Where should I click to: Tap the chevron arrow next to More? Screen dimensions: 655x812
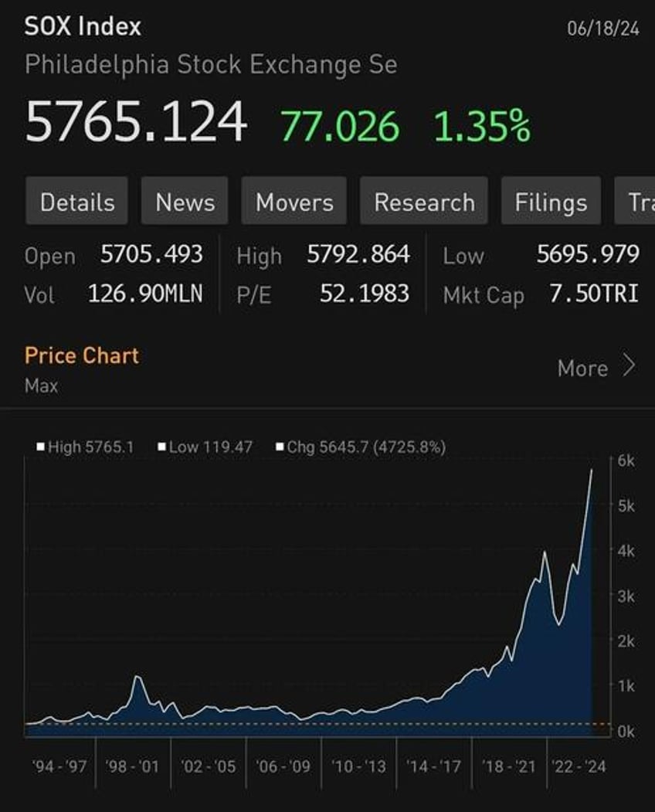[629, 365]
